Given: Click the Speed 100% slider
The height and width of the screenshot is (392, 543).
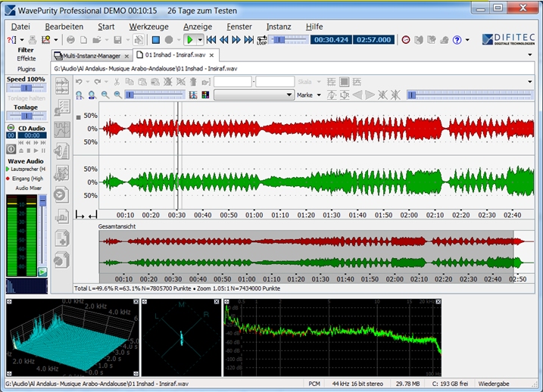Looking at the screenshot, I should (x=27, y=88).
